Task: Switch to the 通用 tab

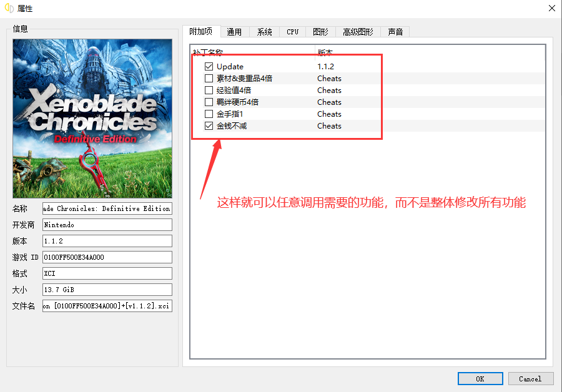Action: coord(234,32)
